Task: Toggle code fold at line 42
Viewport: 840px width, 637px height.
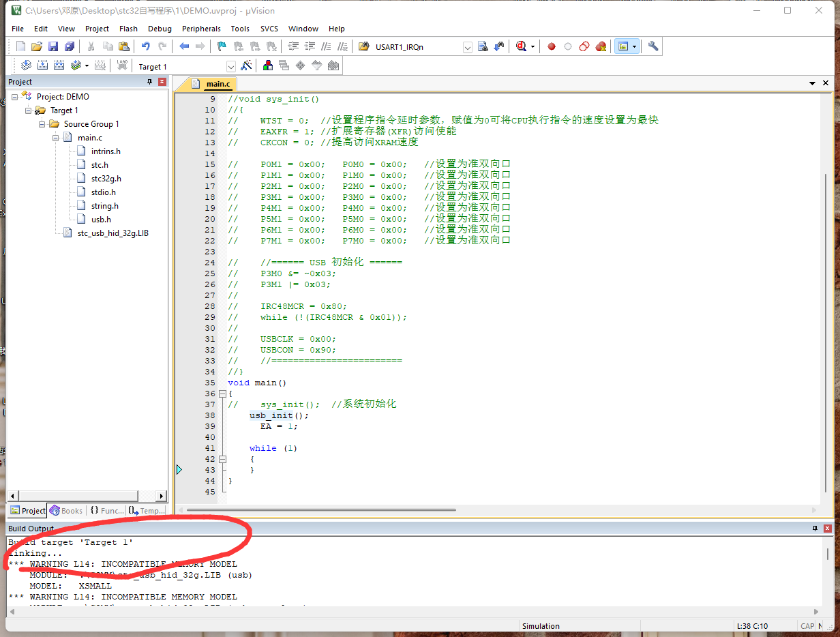Action: coord(222,459)
